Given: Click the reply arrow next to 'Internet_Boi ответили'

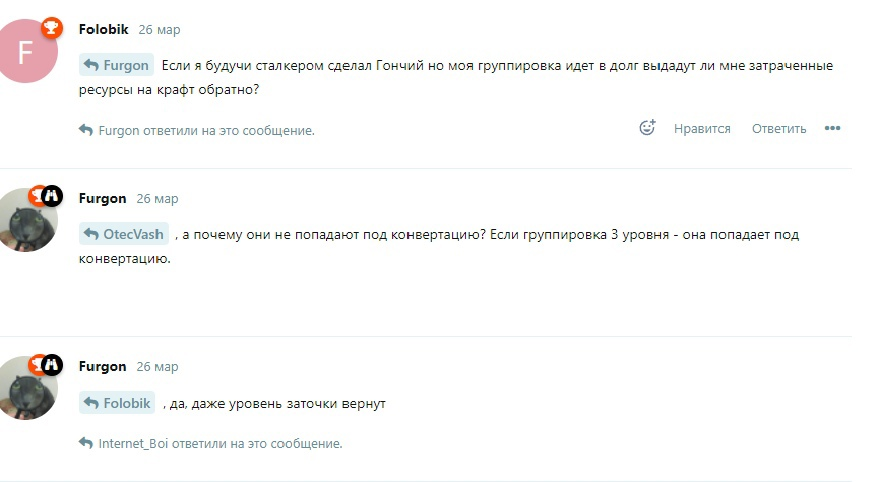Looking at the screenshot, I should pos(86,443).
